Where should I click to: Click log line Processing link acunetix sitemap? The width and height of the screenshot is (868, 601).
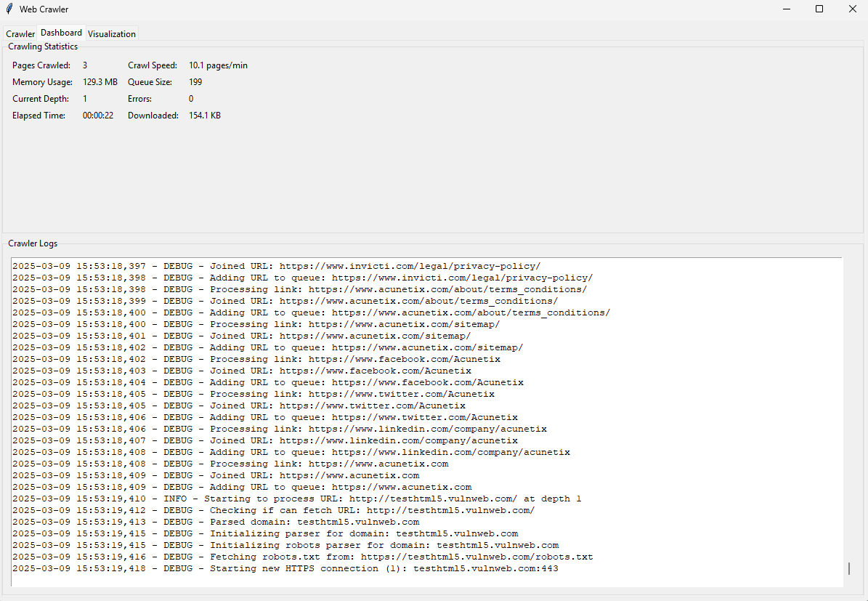tap(256, 324)
